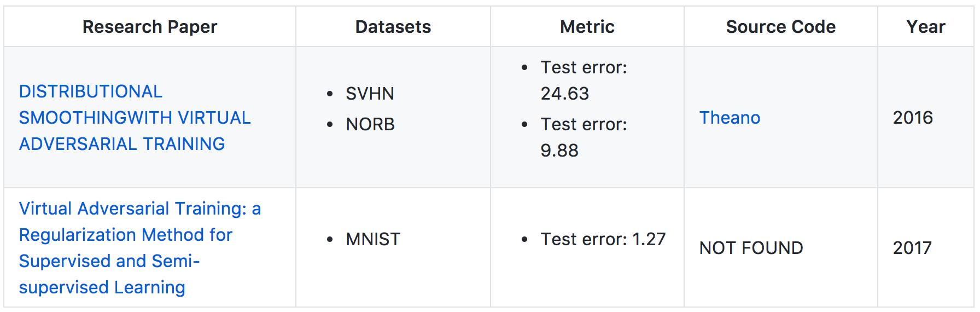Click the 2017 year cell
The width and height of the screenshot is (980, 312).
point(912,248)
